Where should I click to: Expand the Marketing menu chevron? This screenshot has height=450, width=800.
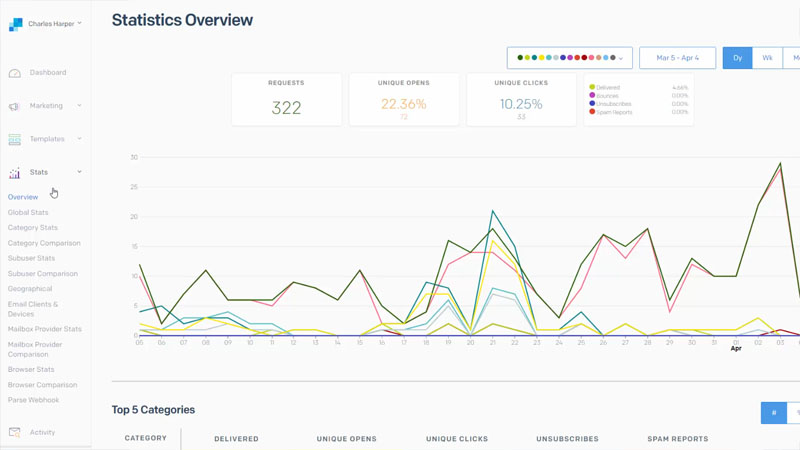(79, 106)
